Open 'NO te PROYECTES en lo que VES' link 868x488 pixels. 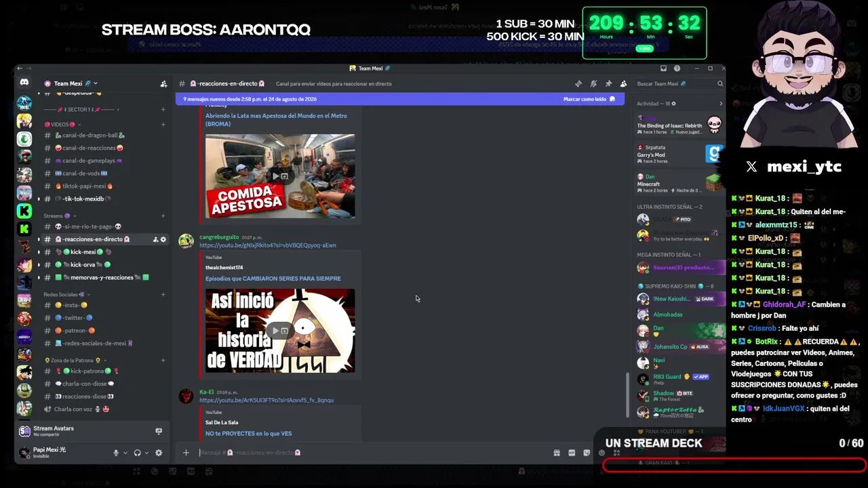click(x=248, y=434)
